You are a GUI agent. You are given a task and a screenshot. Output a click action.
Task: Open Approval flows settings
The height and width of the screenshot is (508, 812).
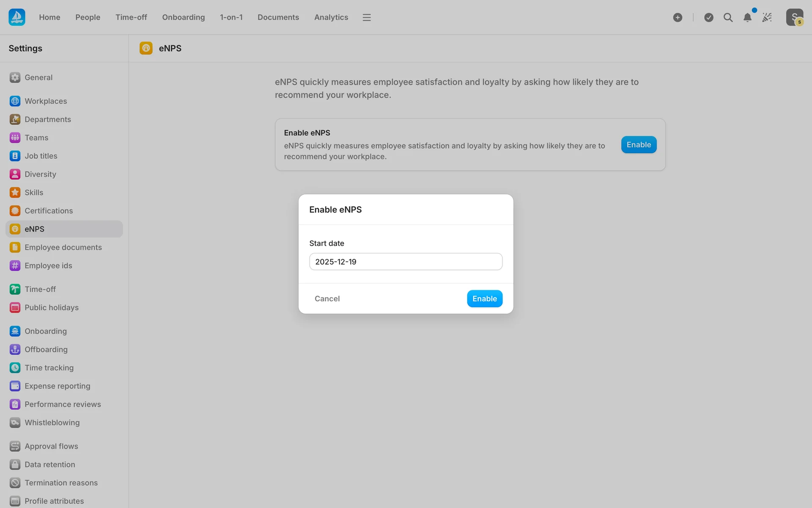tap(51, 446)
